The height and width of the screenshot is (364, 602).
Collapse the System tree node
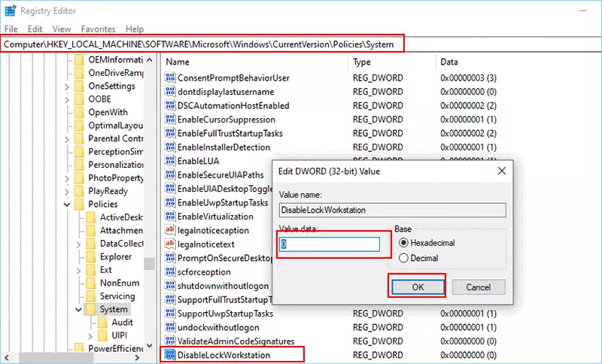coord(79,310)
